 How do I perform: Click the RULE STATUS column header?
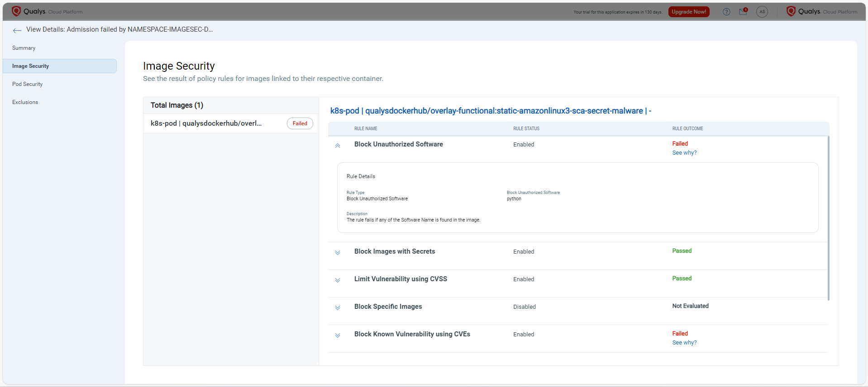pyautogui.click(x=526, y=129)
